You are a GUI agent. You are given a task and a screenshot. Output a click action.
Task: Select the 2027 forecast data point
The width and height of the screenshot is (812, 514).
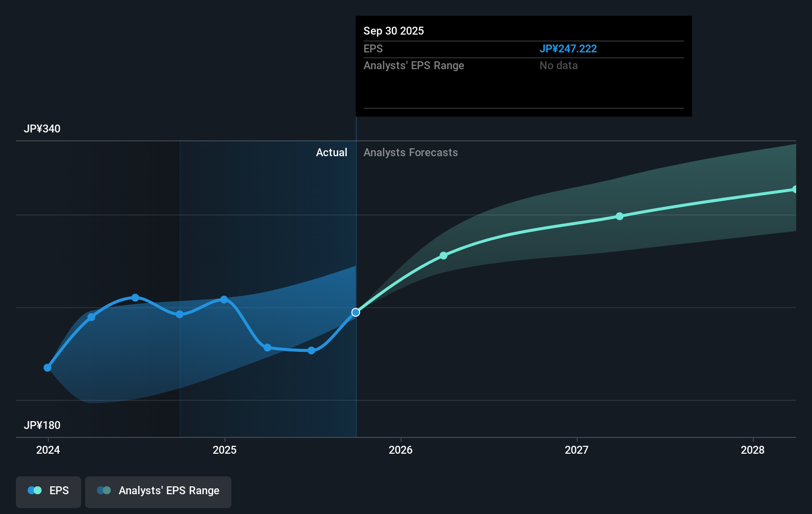pos(619,216)
